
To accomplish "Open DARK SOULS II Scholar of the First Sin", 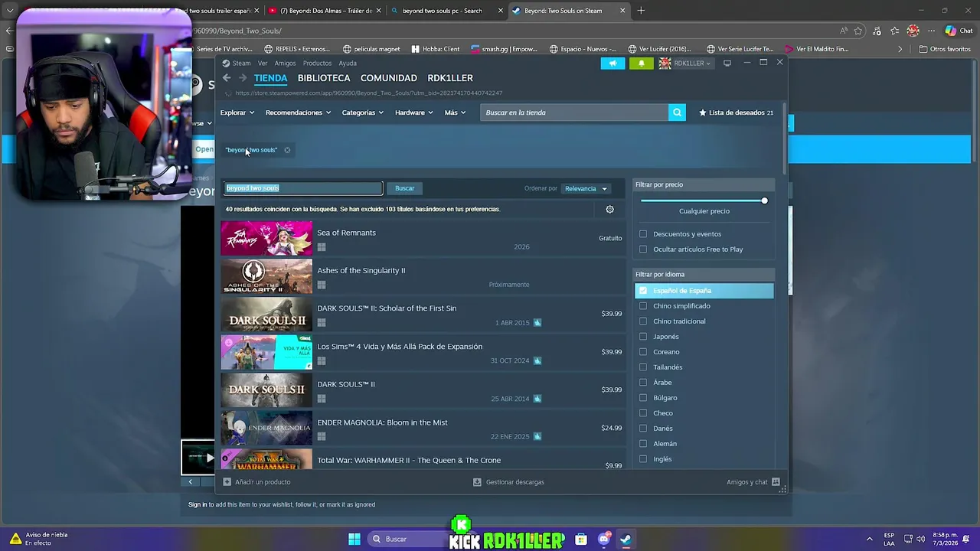I will click(423, 314).
